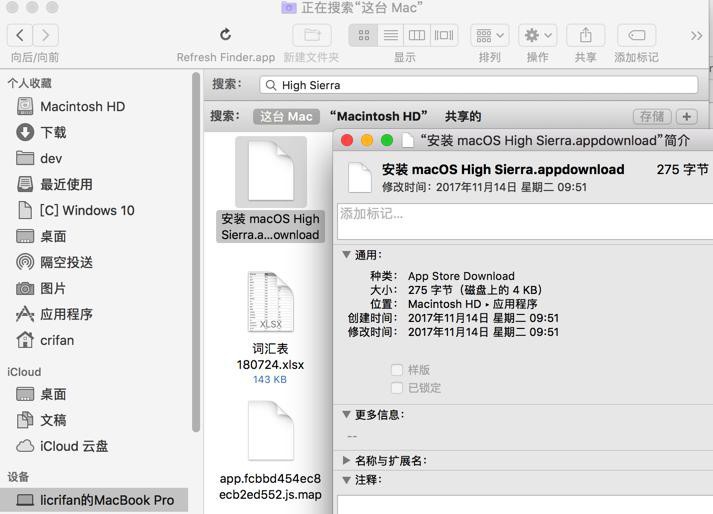This screenshot has width=713, height=514.
Task: Open 应用程序 applications in sidebar
Action: 55,314
